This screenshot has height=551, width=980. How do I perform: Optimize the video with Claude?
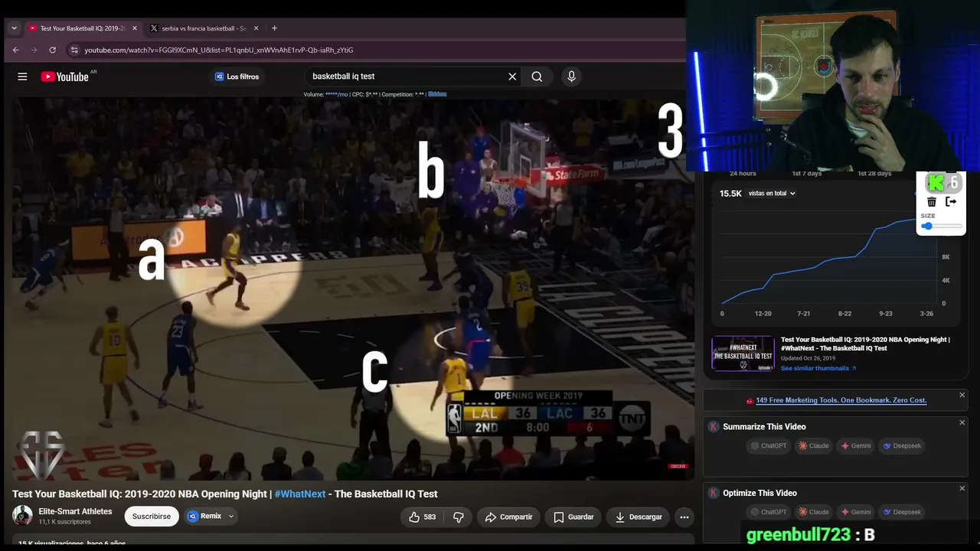[814, 512]
